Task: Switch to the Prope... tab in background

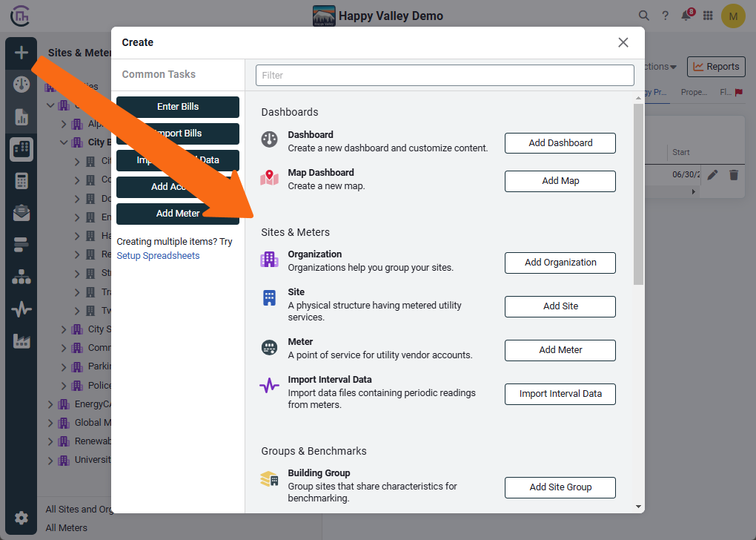Action: 694,92
